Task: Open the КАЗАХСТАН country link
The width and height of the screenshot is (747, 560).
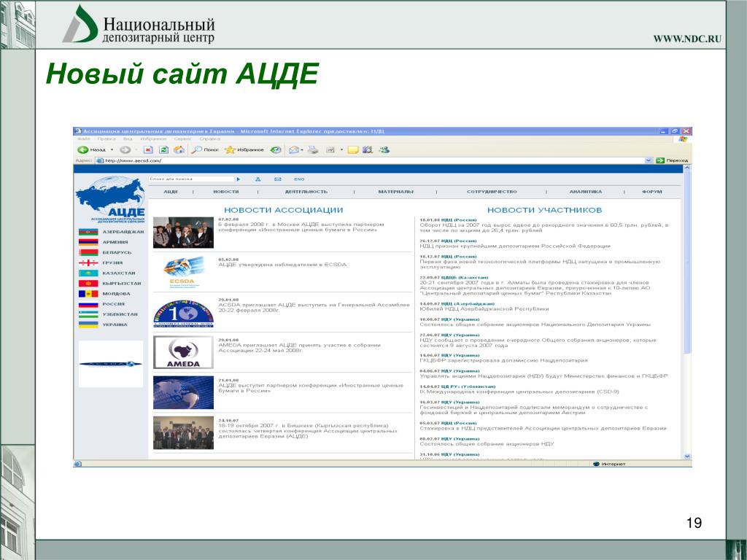Action: tap(119, 273)
